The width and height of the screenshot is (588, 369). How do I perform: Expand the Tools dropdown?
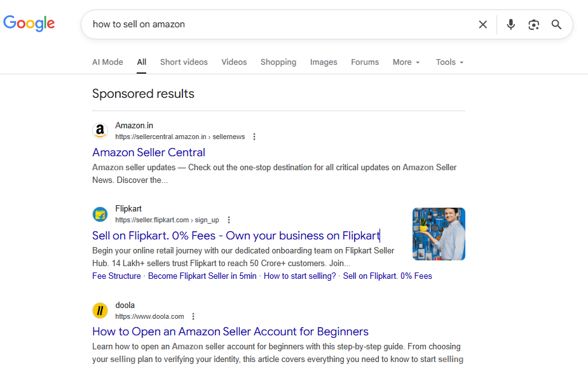449,62
